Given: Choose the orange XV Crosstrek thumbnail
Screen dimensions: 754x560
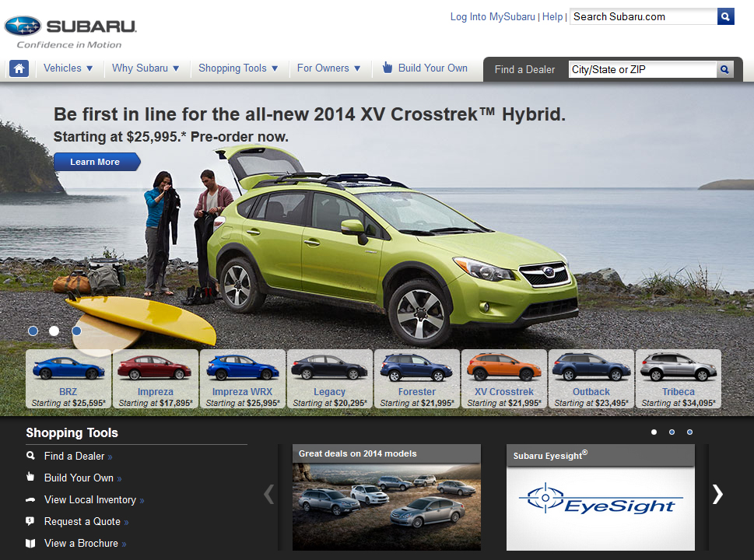Looking at the screenshot, I should click(504, 379).
